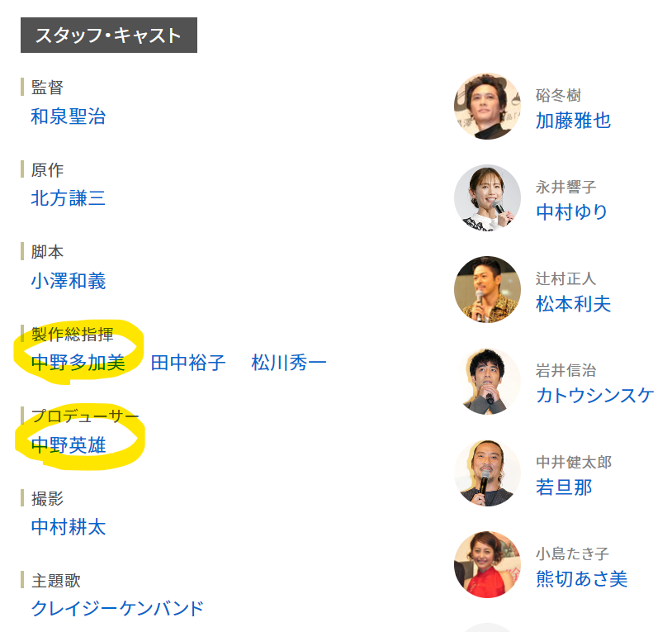Open cinematographer 中村耕太 link

(x=69, y=527)
